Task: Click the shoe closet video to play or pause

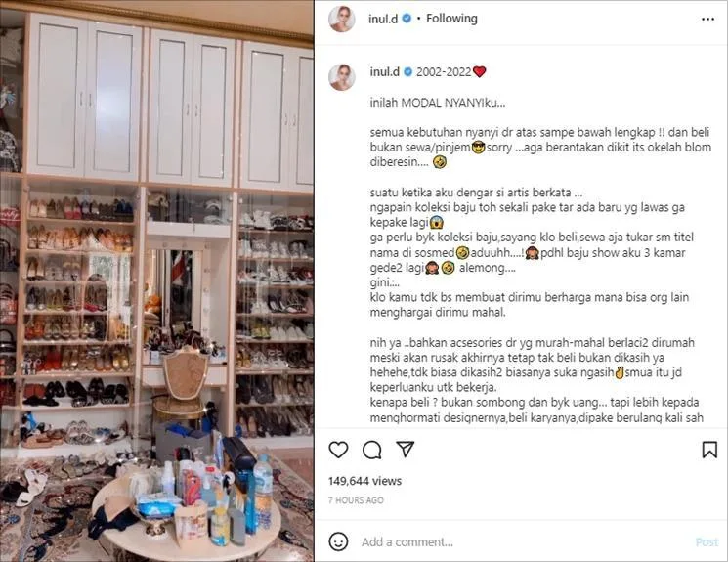Action: 157,281
